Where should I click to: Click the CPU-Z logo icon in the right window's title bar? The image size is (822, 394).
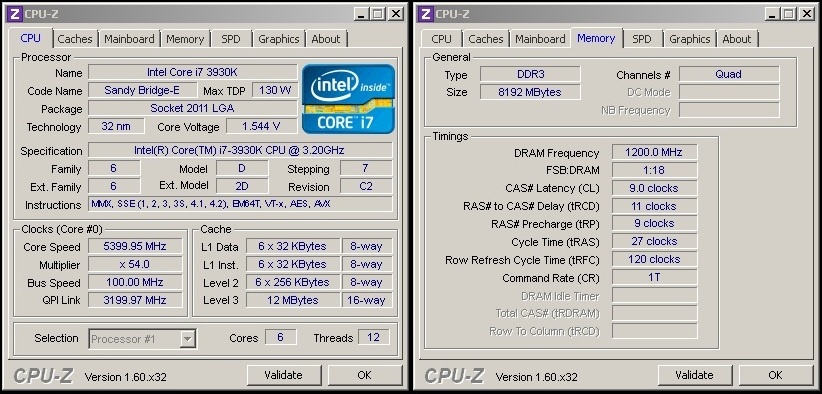(426, 14)
